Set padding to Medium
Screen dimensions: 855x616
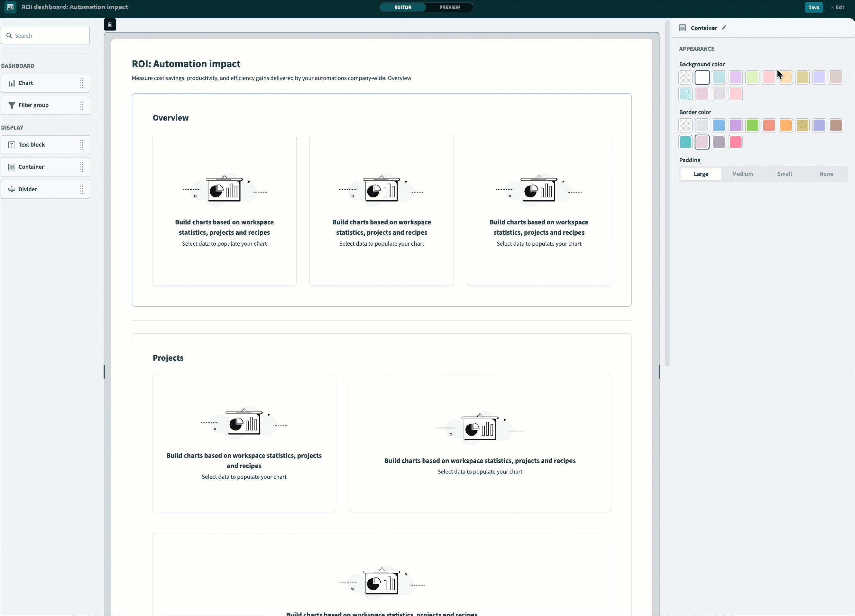[742, 174]
